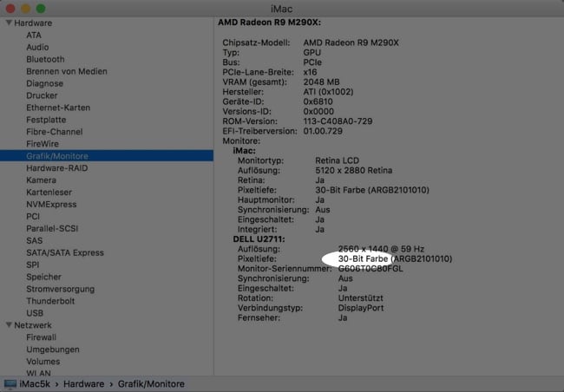Click the yellow minimize window button
Image resolution: width=564 pixels, height=392 pixels.
pos(25,9)
